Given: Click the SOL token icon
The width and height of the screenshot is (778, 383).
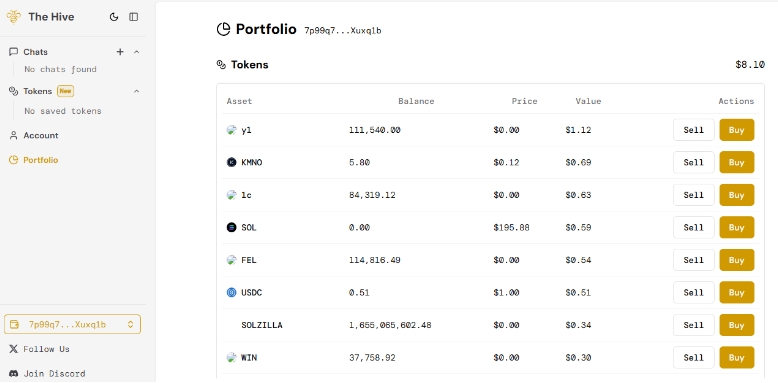Looking at the screenshot, I should (x=231, y=227).
